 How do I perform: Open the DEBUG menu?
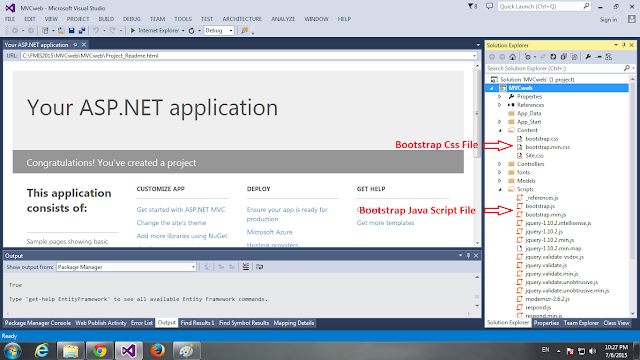(x=131, y=19)
